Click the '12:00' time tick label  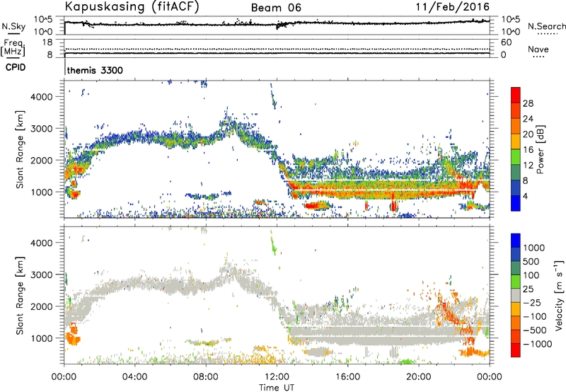pyautogui.click(x=277, y=377)
